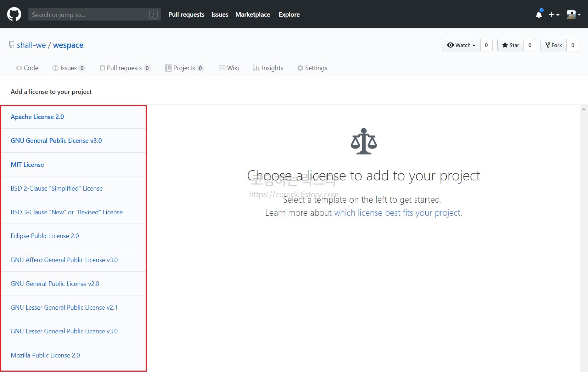This screenshot has width=588, height=372.
Task: Click the scroll-up arrow of the scrollbar
Action: click(584, 109)
